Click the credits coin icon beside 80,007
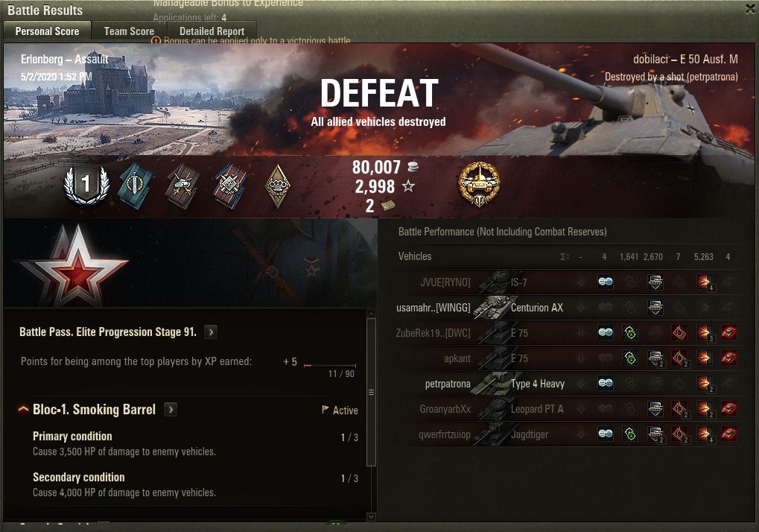Viewport: 759px width, 532px height. point(413,167)
